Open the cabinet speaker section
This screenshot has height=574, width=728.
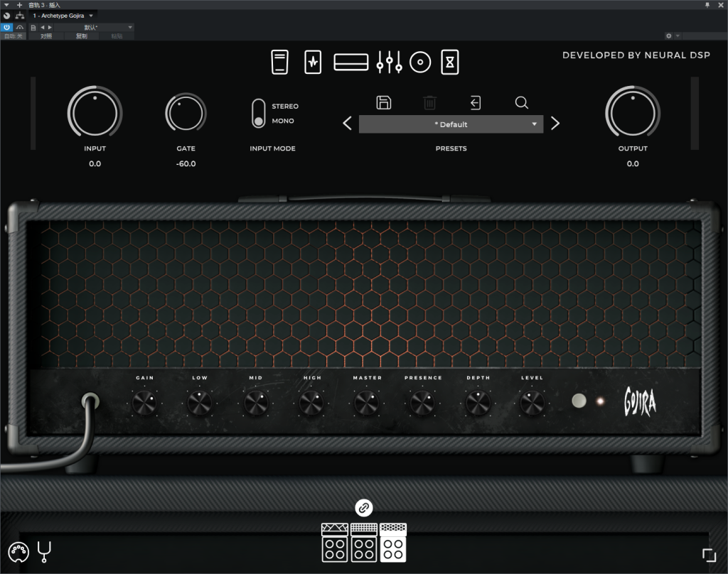click(420, 63)
